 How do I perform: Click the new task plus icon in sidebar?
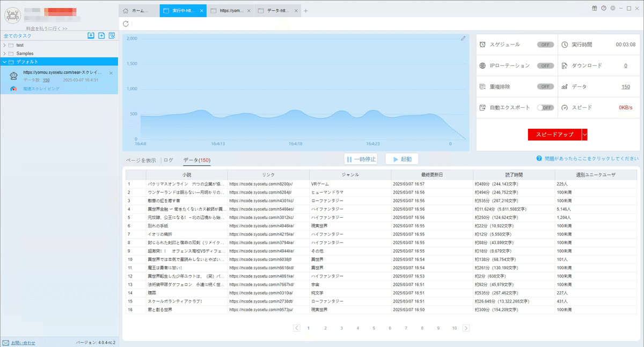point(101,35)
